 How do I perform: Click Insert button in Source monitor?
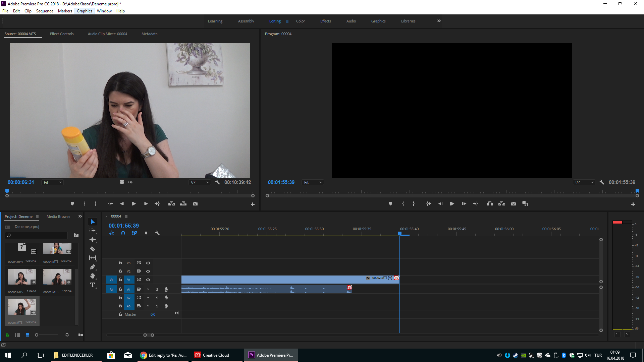coord(171,204)
